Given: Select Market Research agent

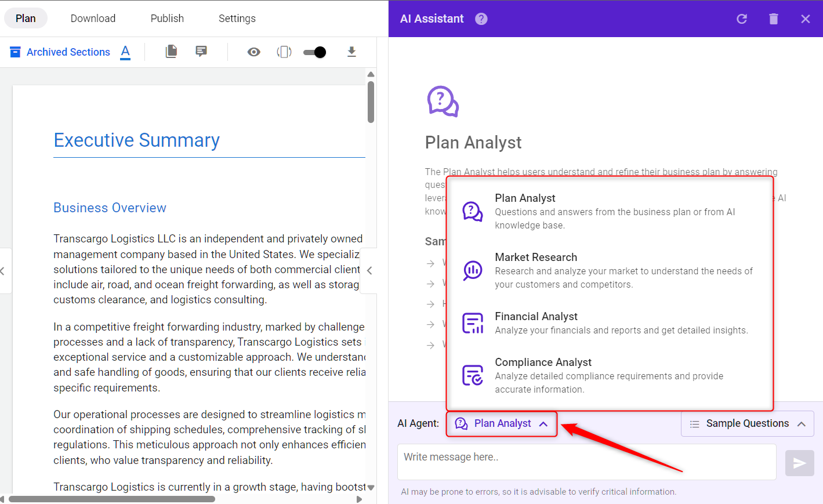Looking at the screenshot, I should (x=610, y=270).
